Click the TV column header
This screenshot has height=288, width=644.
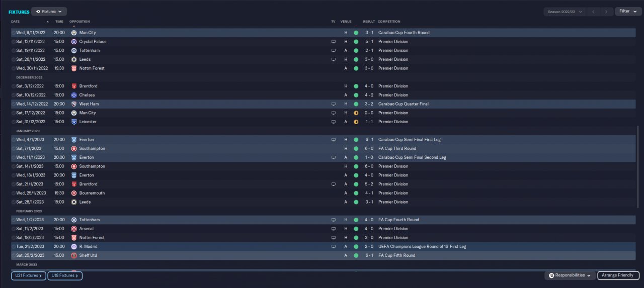pos(333,22)
